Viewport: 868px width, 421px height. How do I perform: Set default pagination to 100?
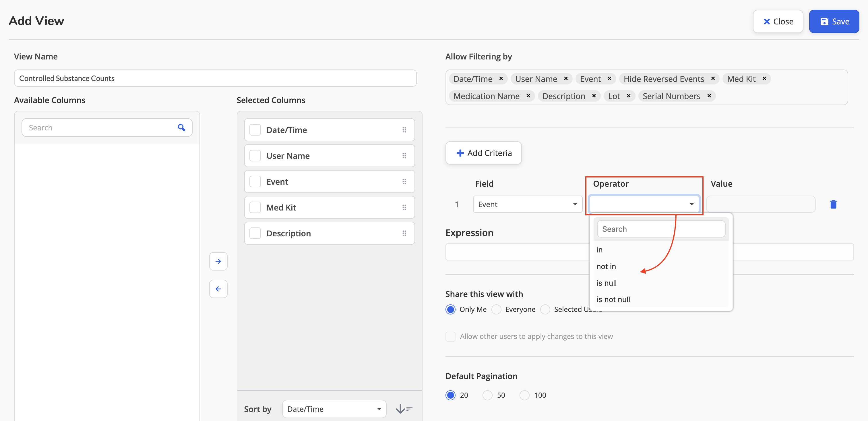[525, 395]
